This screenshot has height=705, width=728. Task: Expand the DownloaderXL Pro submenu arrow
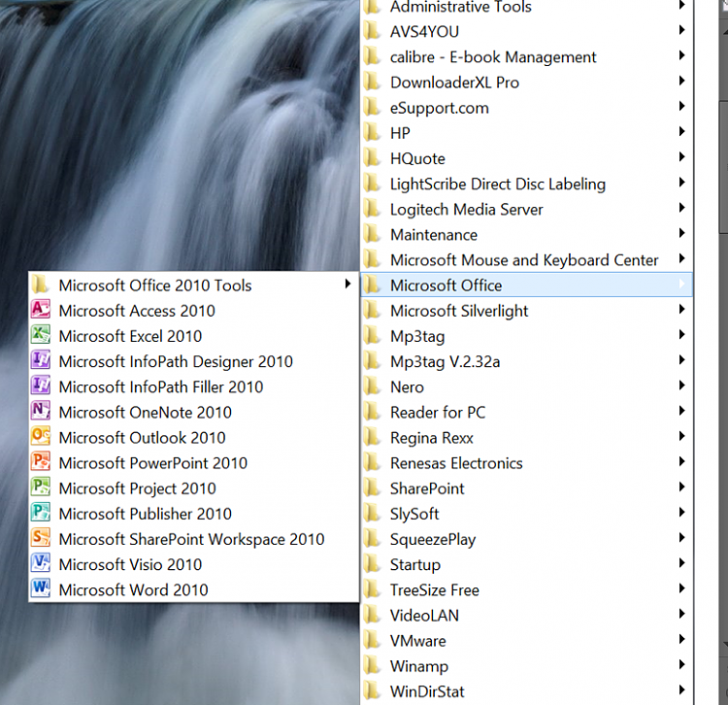click(x=681, y=81)
